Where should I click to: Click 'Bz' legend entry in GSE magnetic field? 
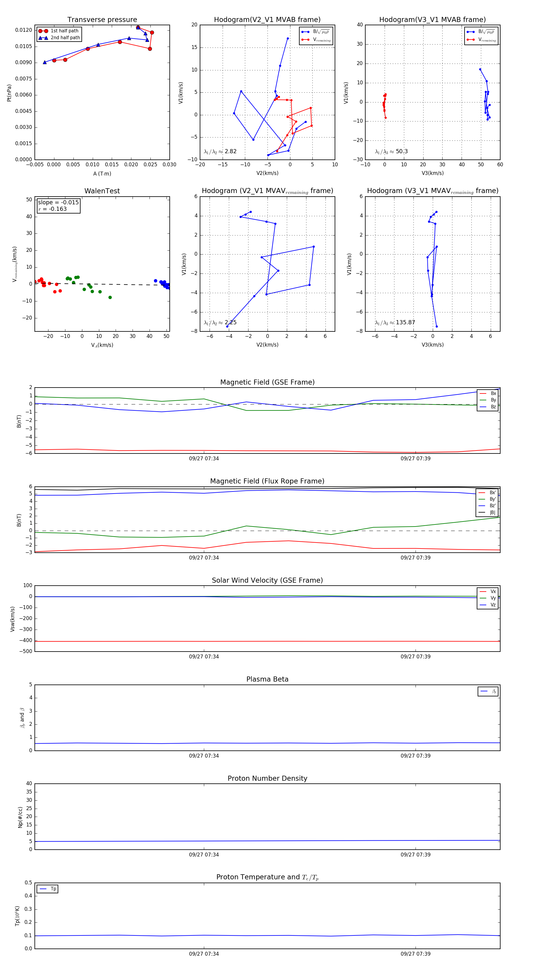click(488, 407)
